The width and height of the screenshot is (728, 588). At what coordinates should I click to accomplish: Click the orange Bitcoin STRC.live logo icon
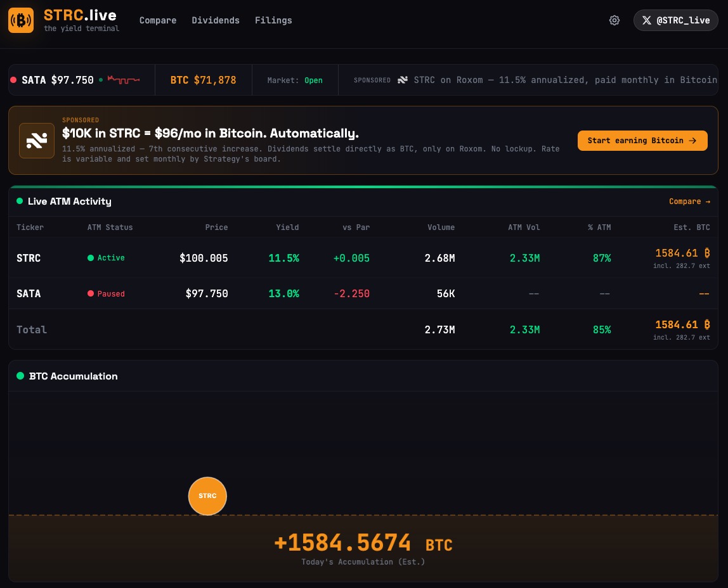tap(21, 20)
